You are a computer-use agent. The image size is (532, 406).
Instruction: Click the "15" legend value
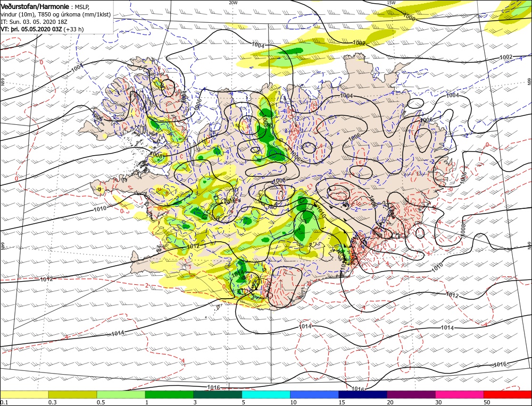(x=342, y=402)
